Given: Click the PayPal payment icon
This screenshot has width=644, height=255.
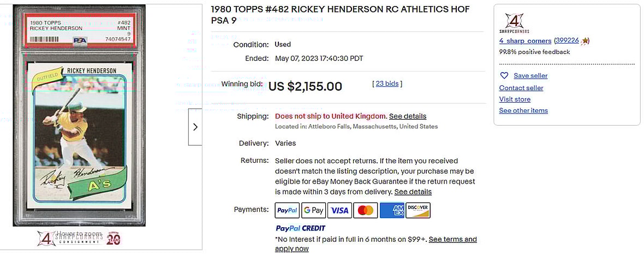Looking at the screenshot, I should click(x=287, y=210).
